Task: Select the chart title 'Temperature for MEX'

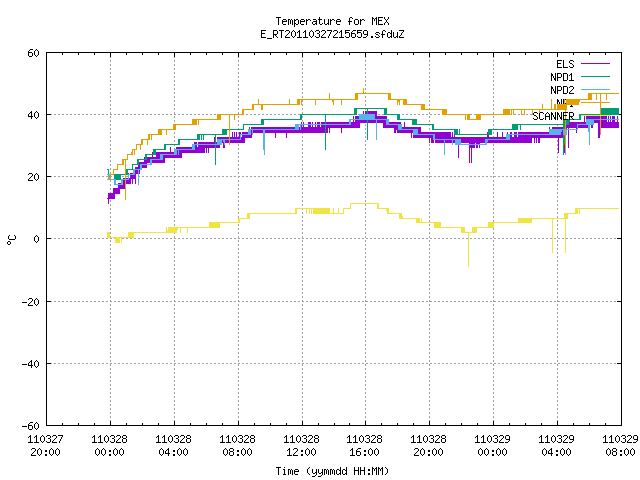Action: [x=332, y=21]
